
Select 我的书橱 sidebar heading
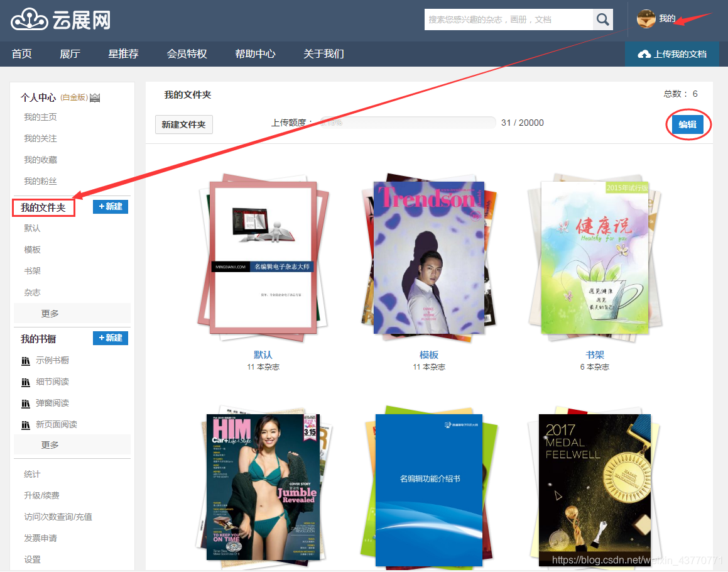pos(38,339)
